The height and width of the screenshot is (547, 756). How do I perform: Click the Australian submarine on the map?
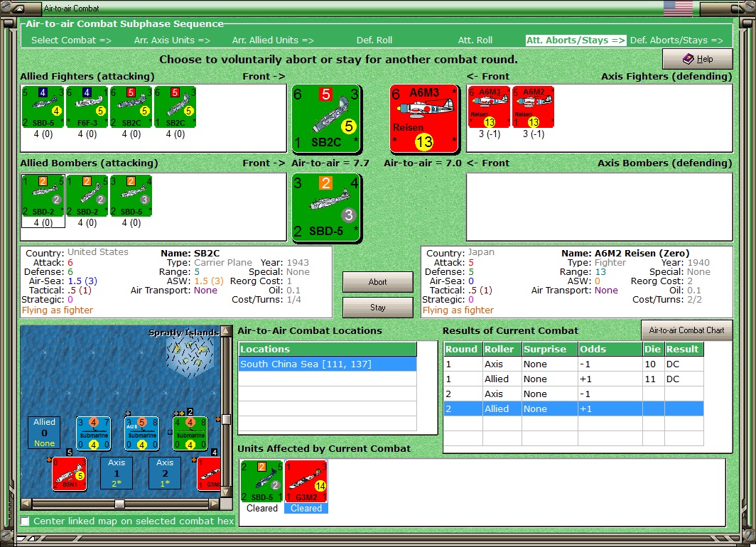click(x=142, y=433)
